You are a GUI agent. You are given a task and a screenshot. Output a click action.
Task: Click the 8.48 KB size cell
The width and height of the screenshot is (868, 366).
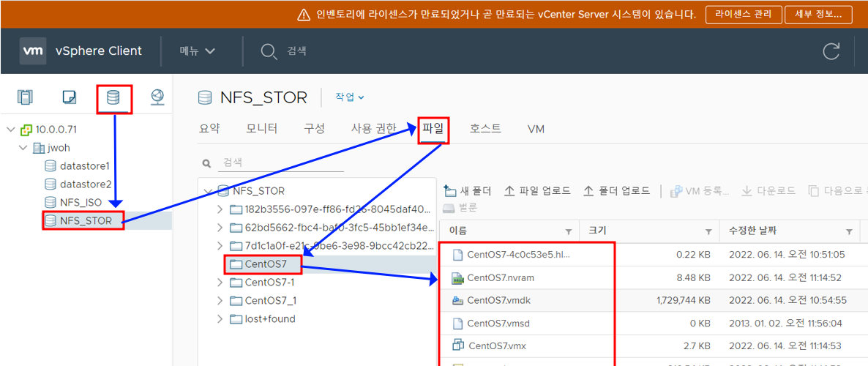pos(694,277)
